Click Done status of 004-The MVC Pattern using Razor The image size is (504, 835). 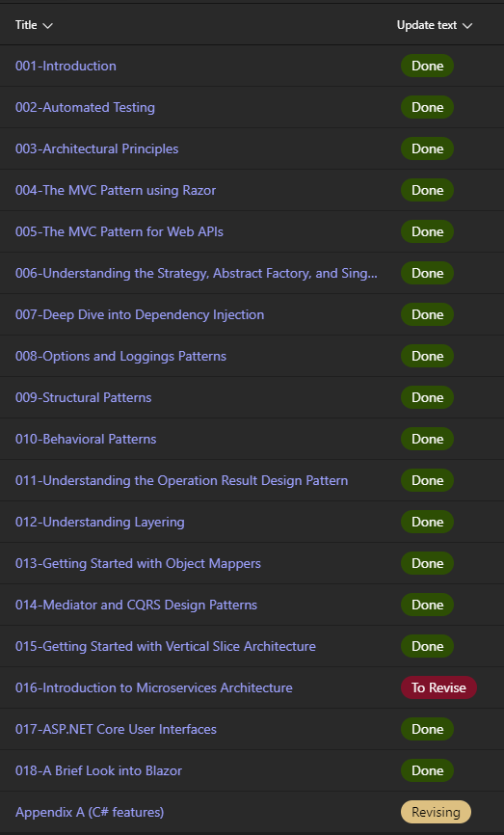click(427, 191)
